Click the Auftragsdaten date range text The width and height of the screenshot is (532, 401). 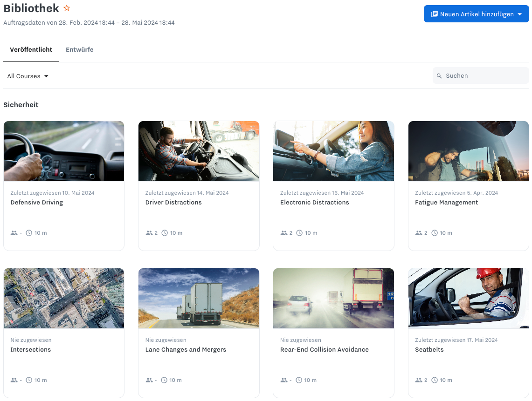click(89, 23)
